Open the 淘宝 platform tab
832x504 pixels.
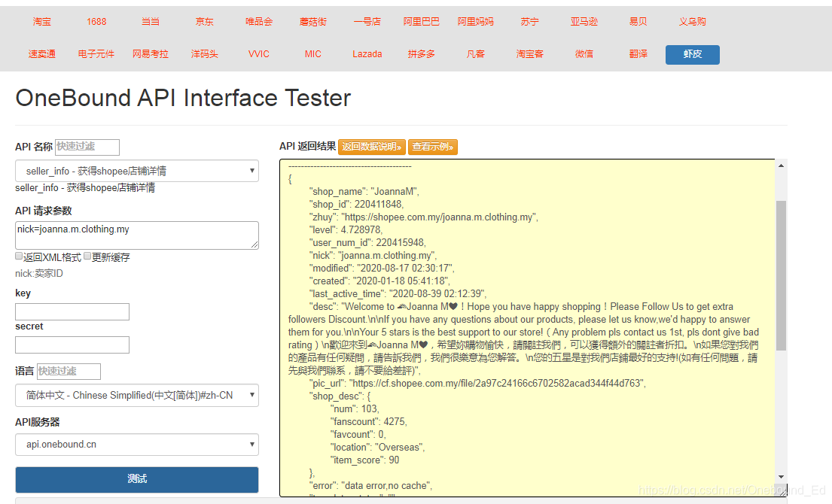click(42, 22)
